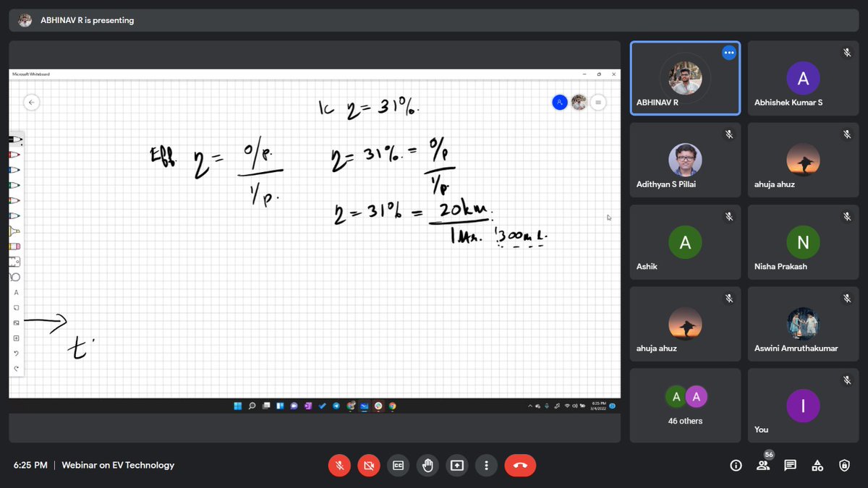Click muted mic icon on Nisha Prakash tile
The image size is (868, 488).
(847, 216)
